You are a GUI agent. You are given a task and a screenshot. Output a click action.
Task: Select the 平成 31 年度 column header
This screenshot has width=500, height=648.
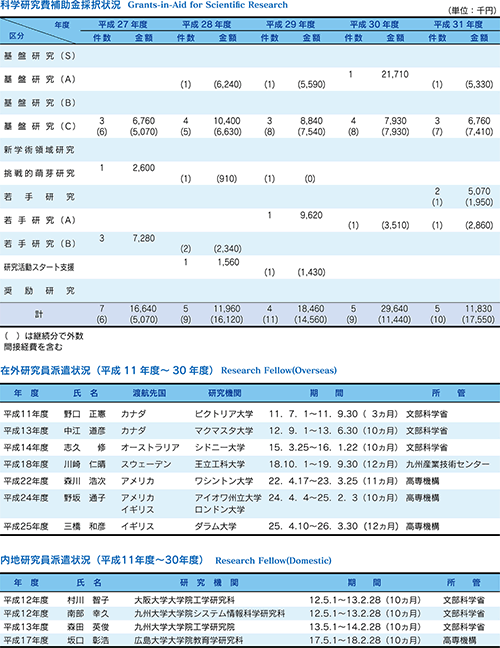[458, 24]
